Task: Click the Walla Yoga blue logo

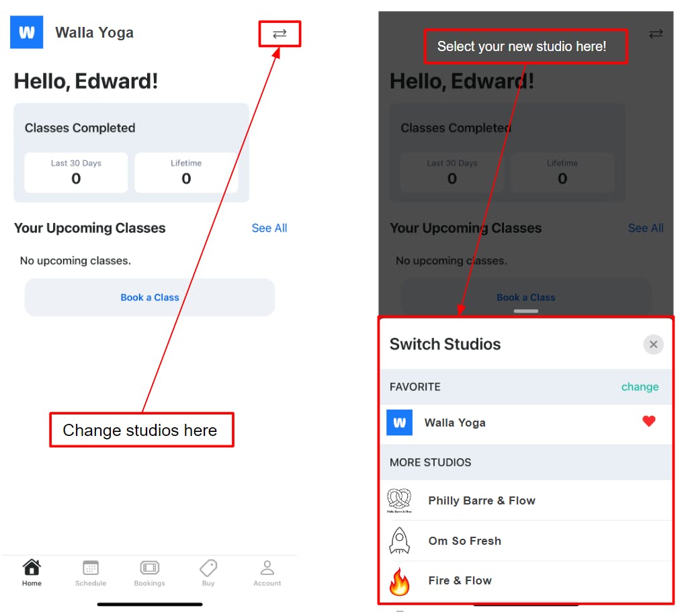Action: 26,32
